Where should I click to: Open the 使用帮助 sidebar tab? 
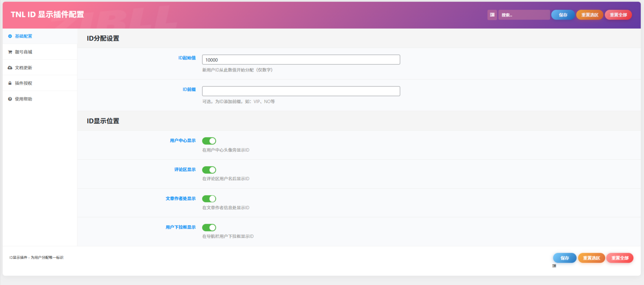[23, 99]
